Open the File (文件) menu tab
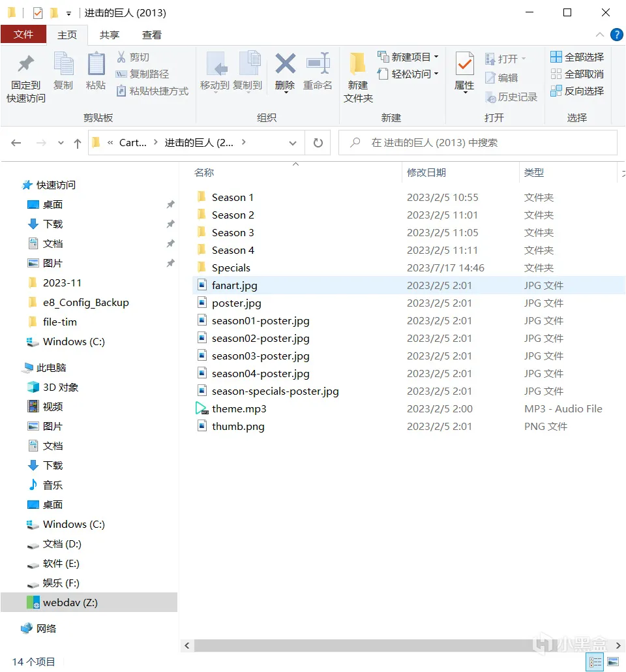This screenshot has width=626, height=672. [23, 35]
